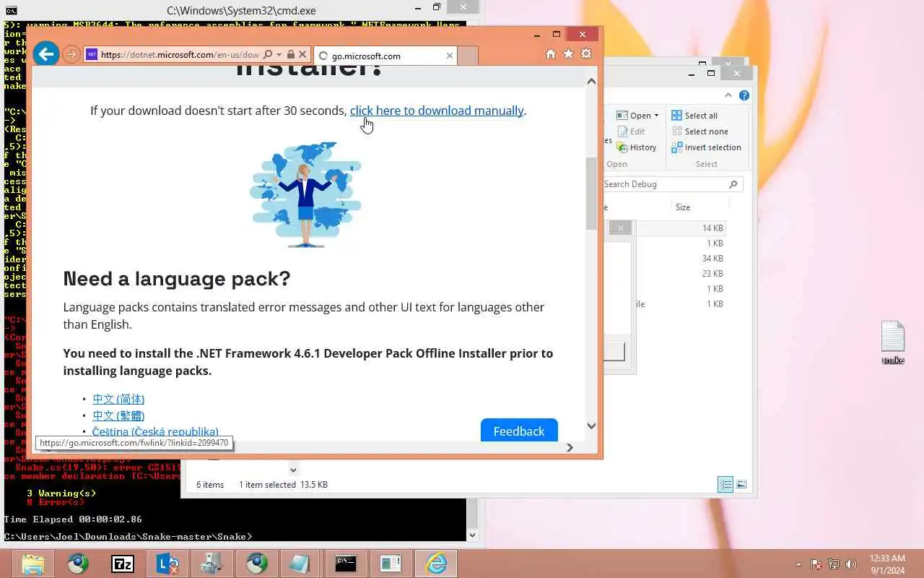The height and width of the screenshot is (578, 924).
Task: Open Explorer help question mark icon
Action: coord(744,95)
